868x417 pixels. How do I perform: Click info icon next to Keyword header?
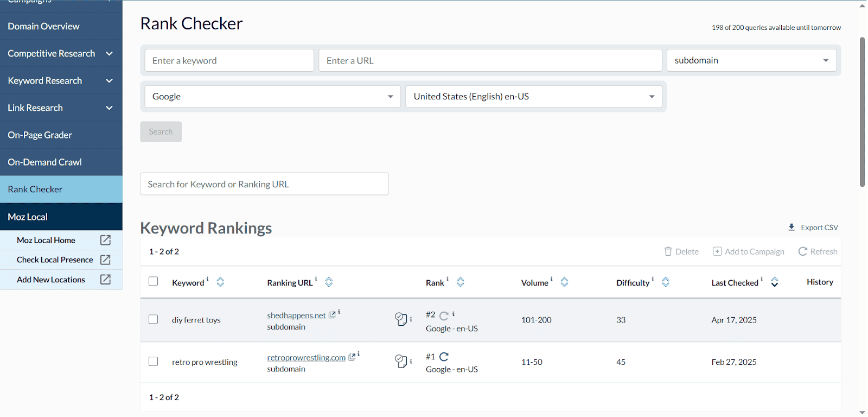207,279
